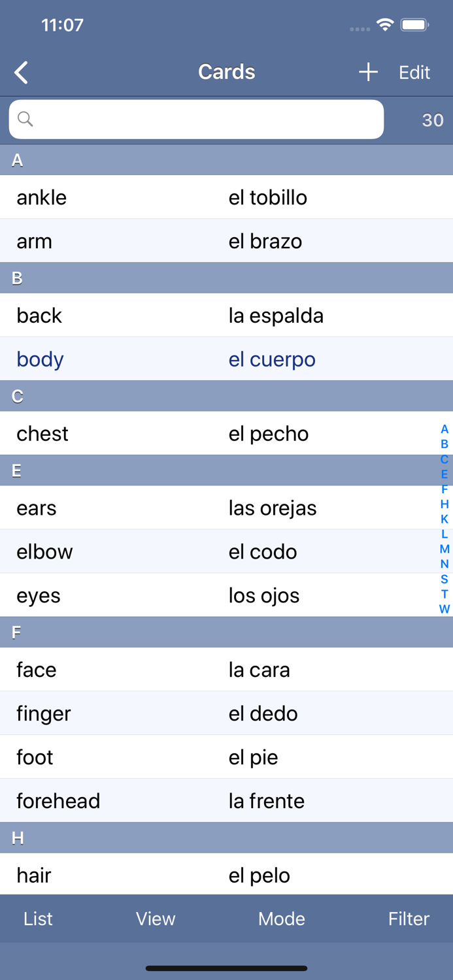
Task: Tap the Wi-Fi icon in status bar
Action: (384, 25)
